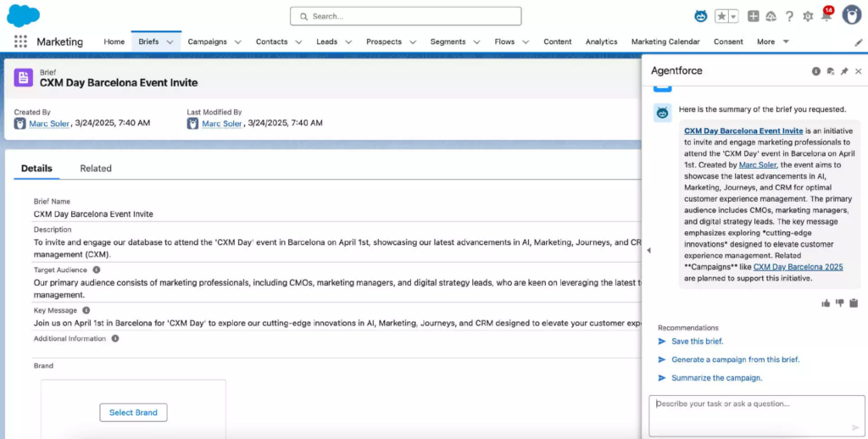Expand the Briefs tab dropdown

pyautogui.click(x=170, y=42)
